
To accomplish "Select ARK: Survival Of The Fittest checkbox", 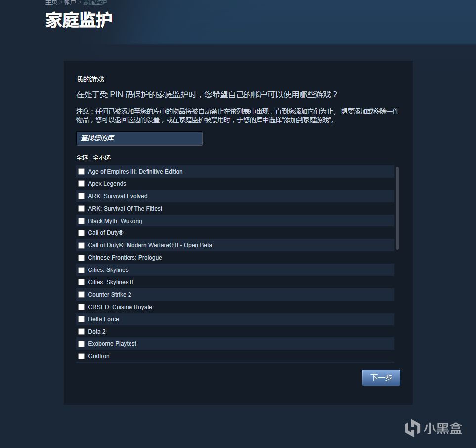I will coord(81,208).
